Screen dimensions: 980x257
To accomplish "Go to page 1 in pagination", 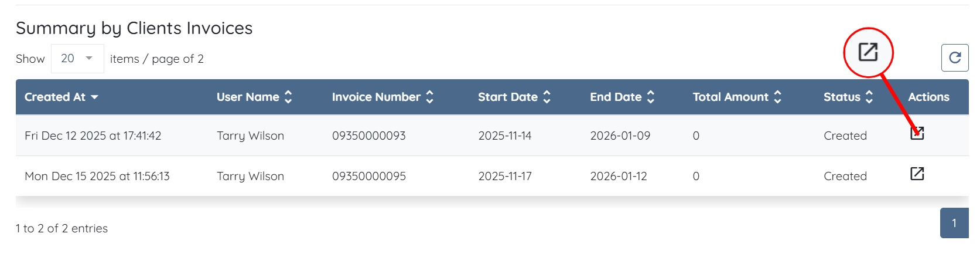I will point(954,223).
